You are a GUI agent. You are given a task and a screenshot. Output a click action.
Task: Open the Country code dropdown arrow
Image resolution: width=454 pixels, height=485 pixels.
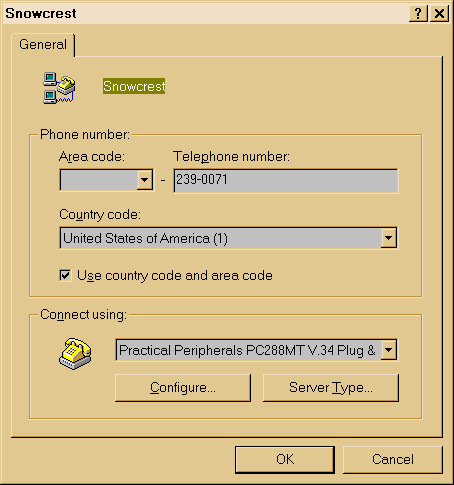(389, 238)
